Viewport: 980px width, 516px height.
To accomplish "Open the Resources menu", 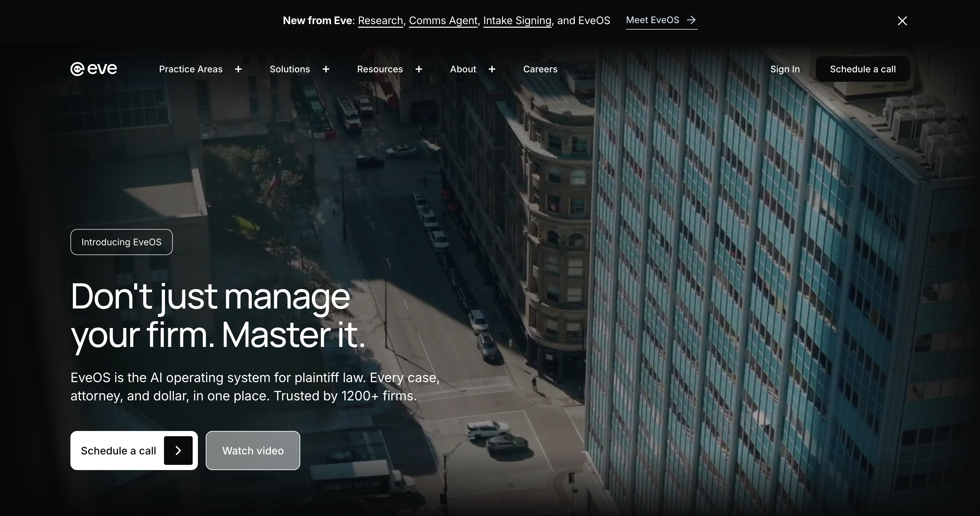I will pos(380,69).
